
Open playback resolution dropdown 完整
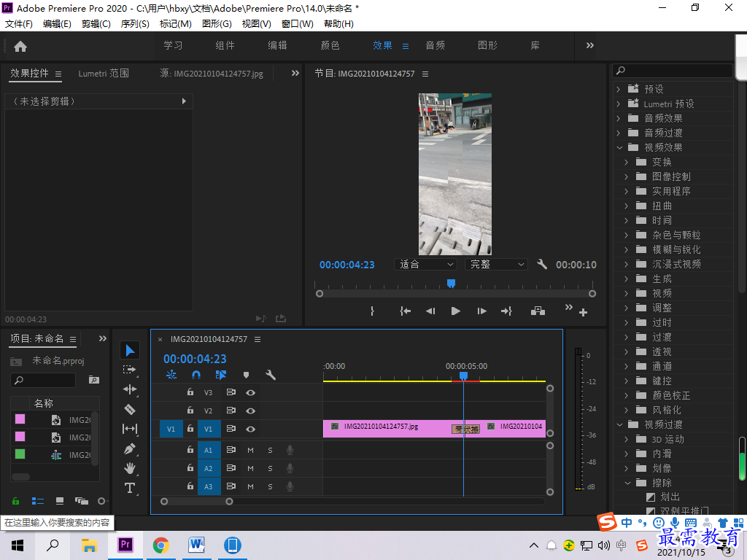(x=496, y=264)
